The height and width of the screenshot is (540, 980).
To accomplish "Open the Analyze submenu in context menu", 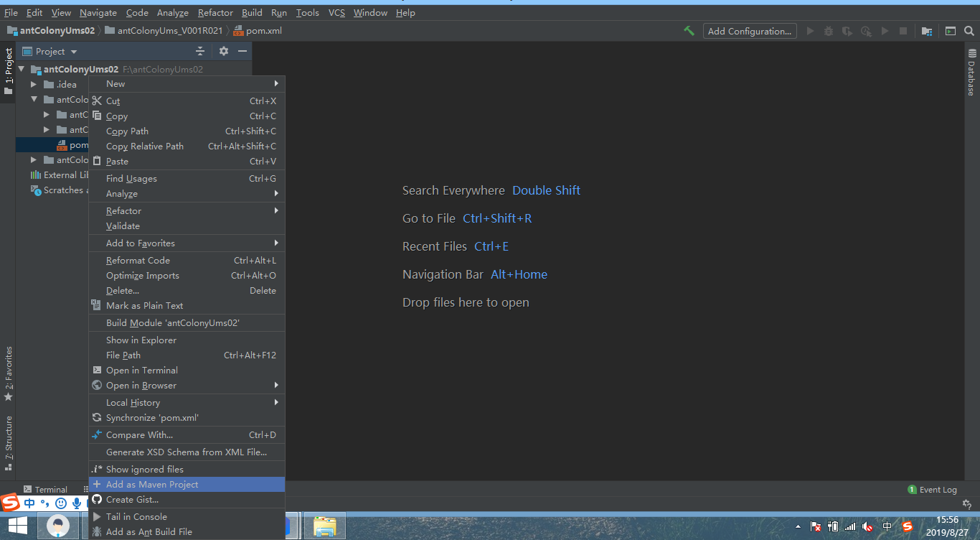I will coord(187,194).
